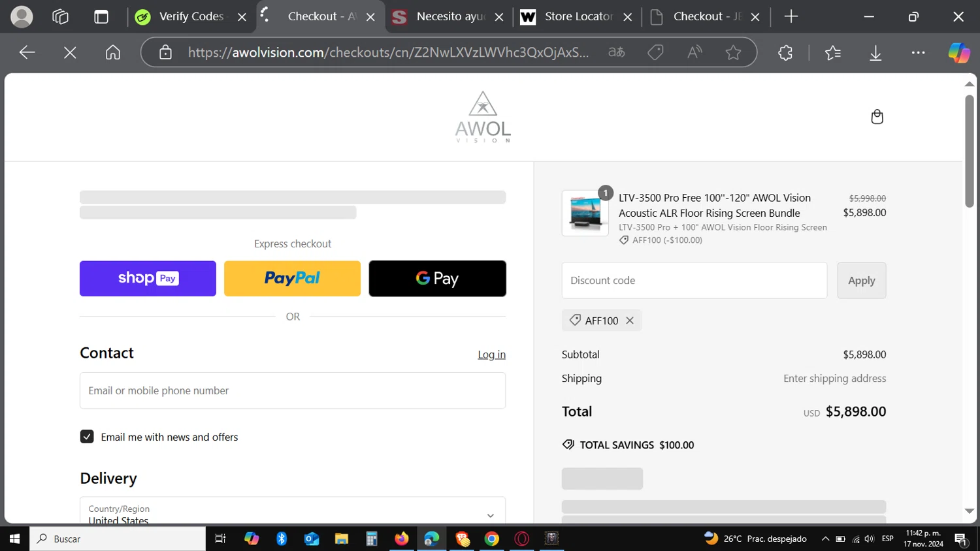This screenshot has height=551, width=980.
Task: Open Firefox from the taskbar
Action: [x=401, y=539]
